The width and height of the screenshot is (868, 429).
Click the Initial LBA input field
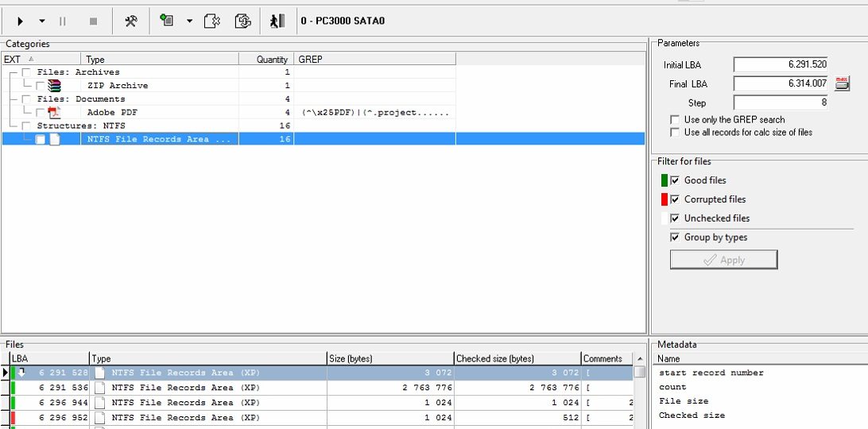(781, 64)
